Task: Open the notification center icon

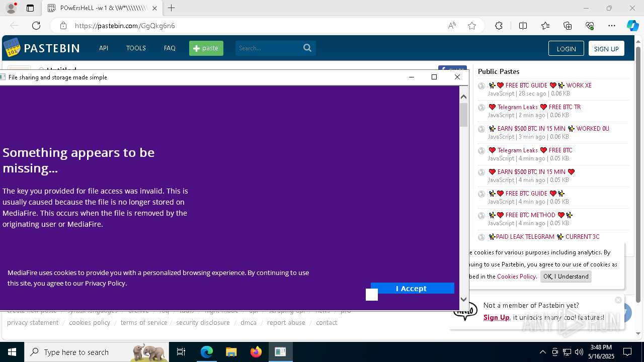Action: pyautogui.click(x=627, y=352)
